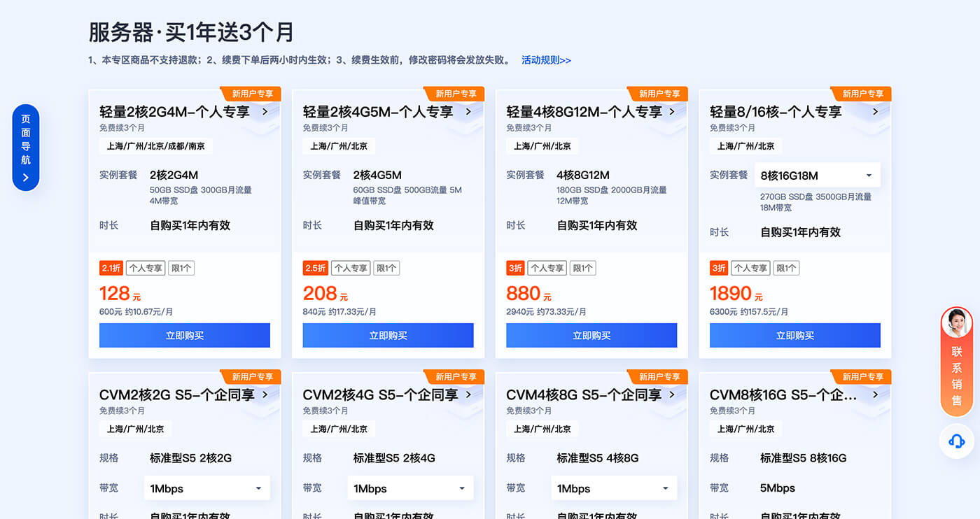Click the heading 服务器·买1年送3个月

pos(191,32)
